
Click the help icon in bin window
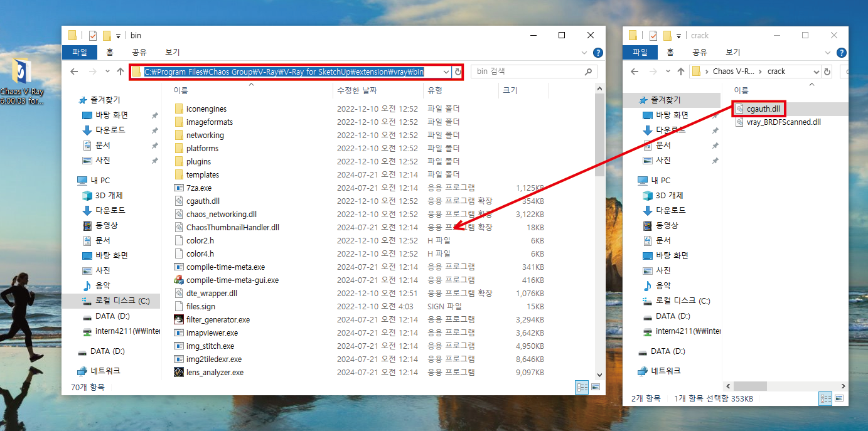click(598, 53)
